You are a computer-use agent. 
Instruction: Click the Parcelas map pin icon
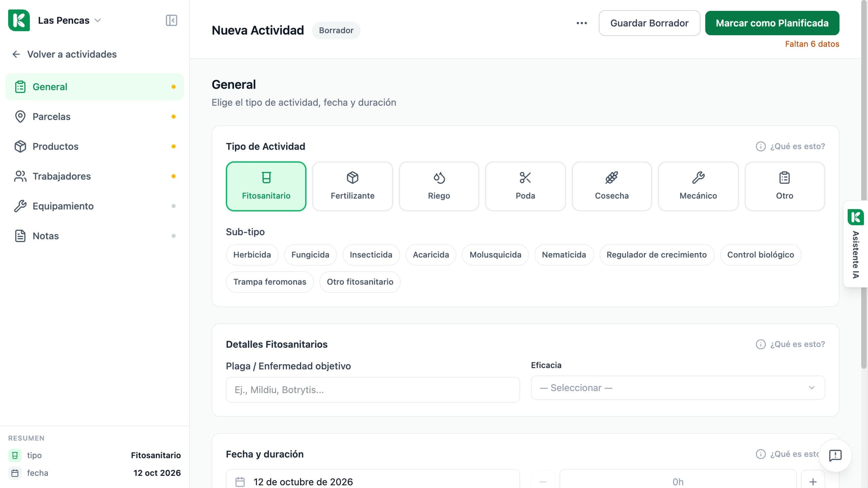[20, 117]
